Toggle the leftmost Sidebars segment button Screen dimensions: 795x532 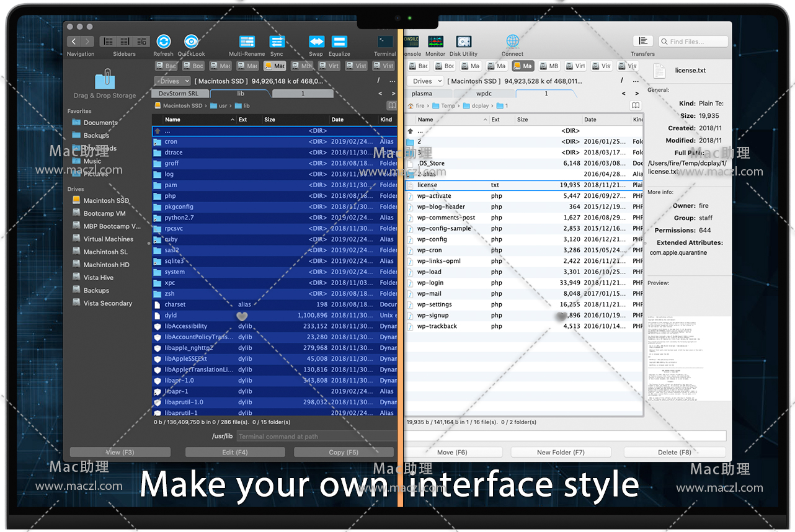point(108,42)
